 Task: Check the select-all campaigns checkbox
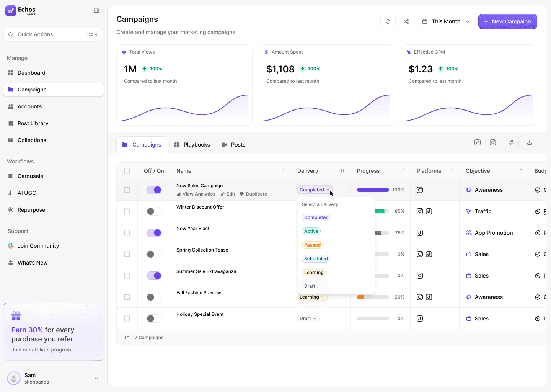127,171
